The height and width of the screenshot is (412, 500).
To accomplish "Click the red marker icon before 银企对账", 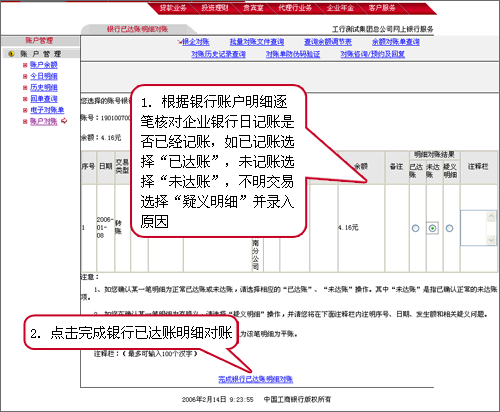I will (x=180, y=42).
